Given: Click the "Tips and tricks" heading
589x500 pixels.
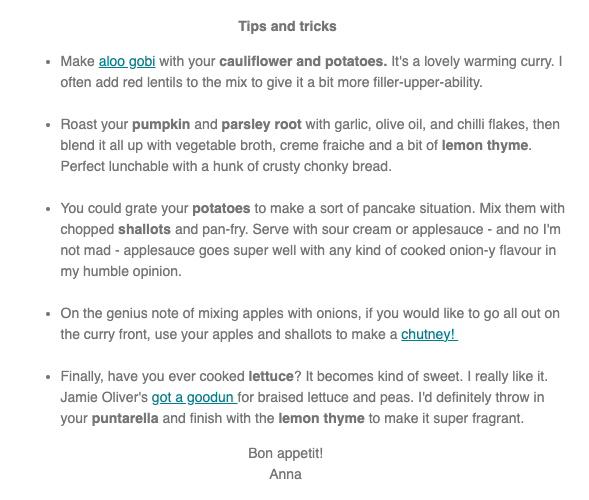Looking at the screenshot, I should [x=287, y=26].
